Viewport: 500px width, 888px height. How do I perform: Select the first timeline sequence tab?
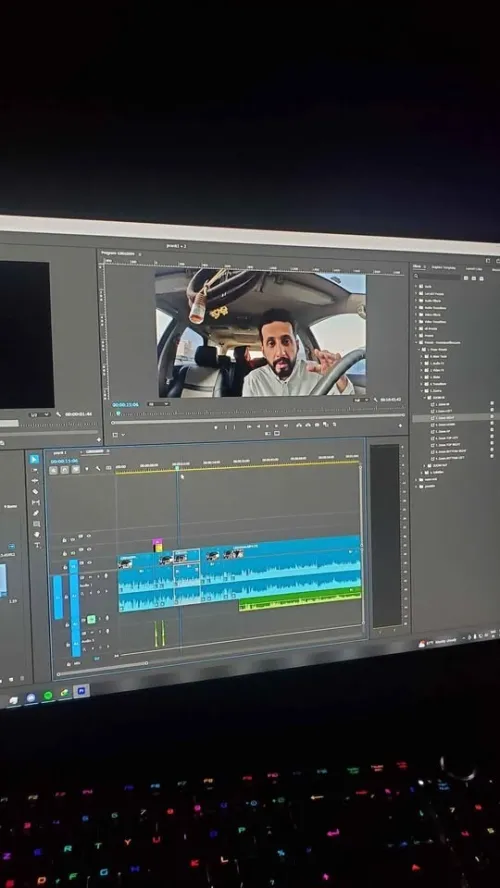tap(60, 453)
